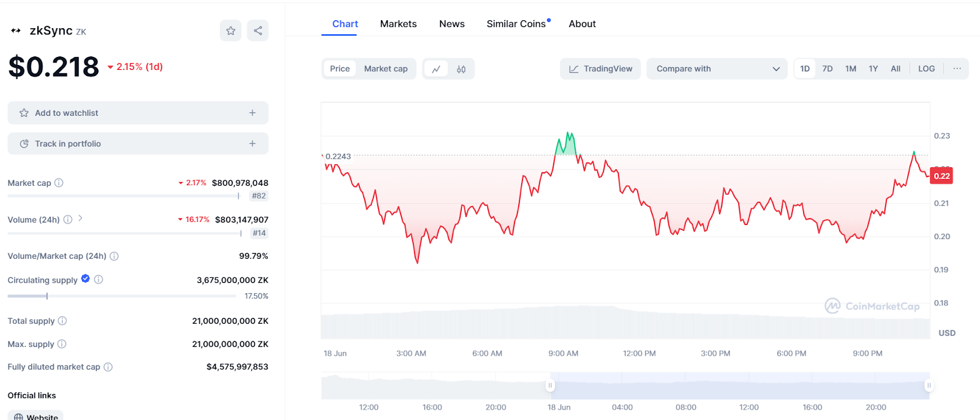Viewport: 980px width, 420px height.
Task: Click the plus on Track in portfolio
Action: (x=252, y=143)
